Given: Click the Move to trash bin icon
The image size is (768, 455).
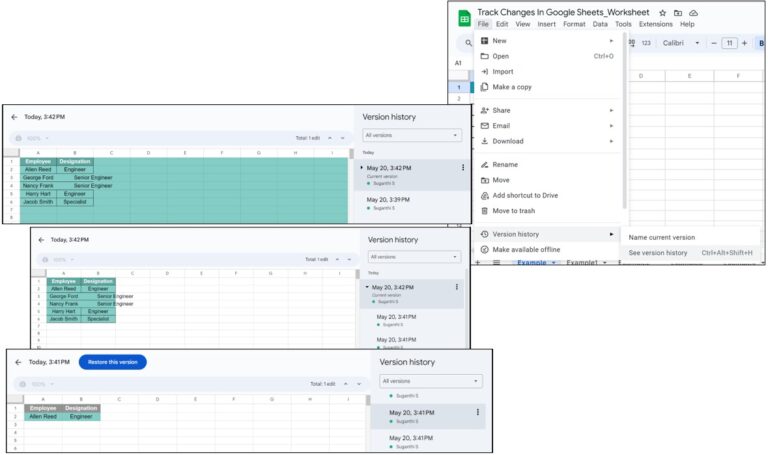Looking at the screenshot, I should coord(484,211).
